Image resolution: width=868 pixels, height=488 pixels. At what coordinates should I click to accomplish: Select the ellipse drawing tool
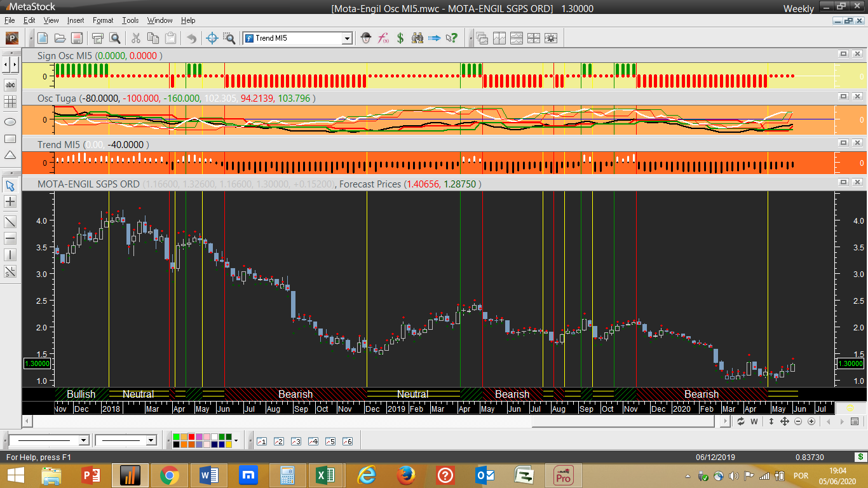click(x=10, y=121)
